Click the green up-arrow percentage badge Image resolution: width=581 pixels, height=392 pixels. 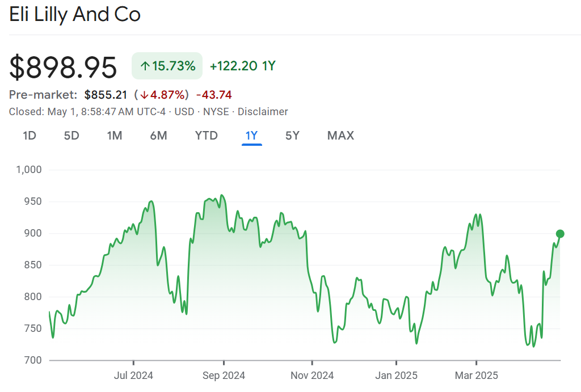click(x=167, y=66)
